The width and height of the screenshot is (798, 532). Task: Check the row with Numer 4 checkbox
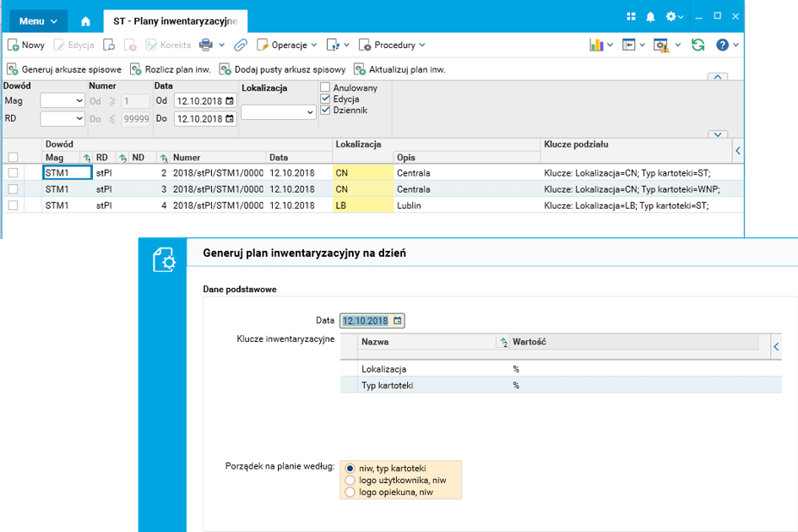click(x=14, y=206)
